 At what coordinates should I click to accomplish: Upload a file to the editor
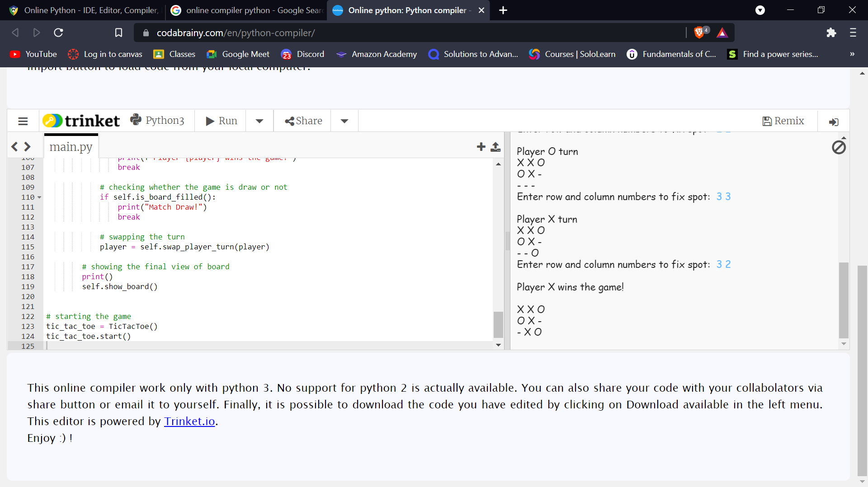pos(495,146)
